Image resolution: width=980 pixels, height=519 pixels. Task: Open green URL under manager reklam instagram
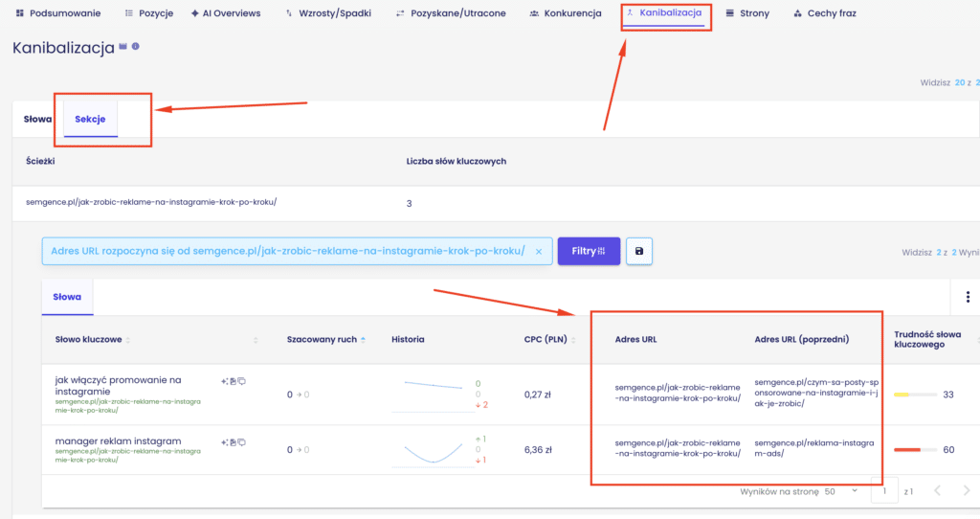pos(127,455)
